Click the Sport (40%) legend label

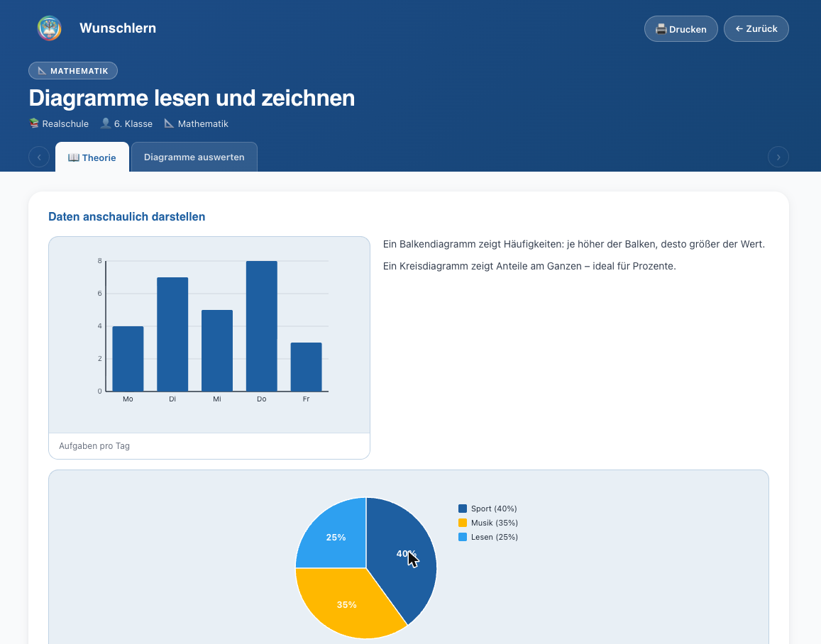494,509
